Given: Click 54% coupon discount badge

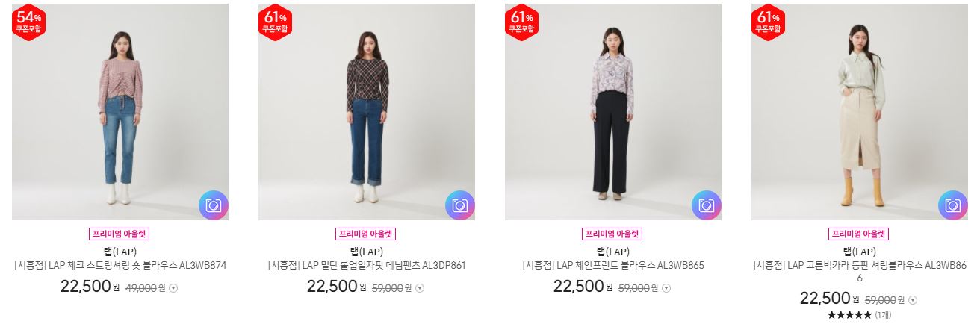Looking at the screenshot, I should click(29, 22).
